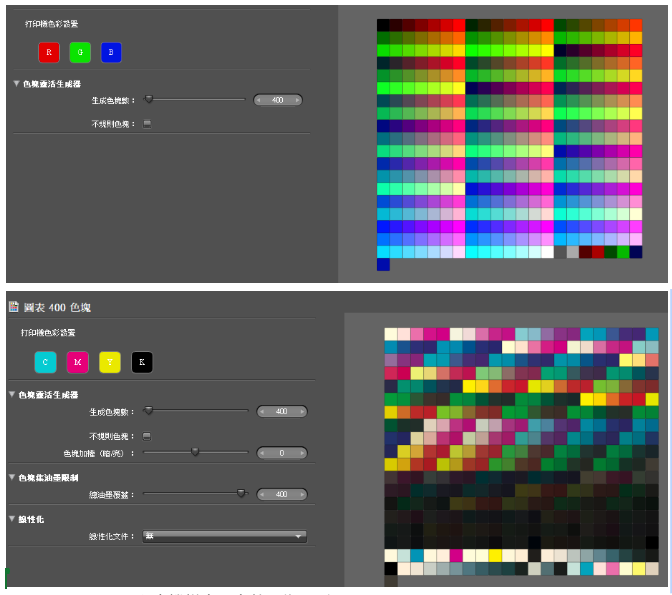Pick the yellow Y ink swatch
The image size is (672, 595).
tap(110, 362)
